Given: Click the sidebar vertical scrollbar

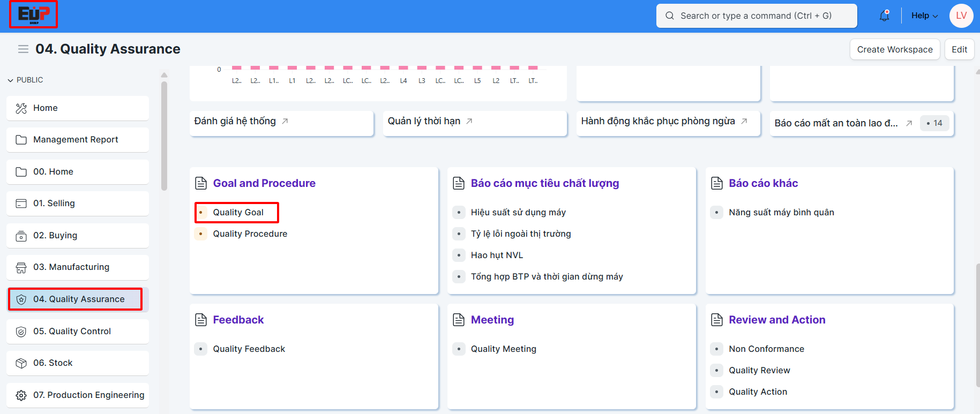Looking at the screenshot, I should (164, 134).
